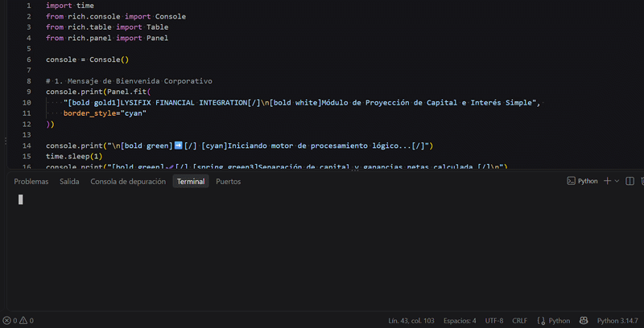Screen dimensions: 644x328
Task: Click 'import time' on line 1
Action: point(70,6)
